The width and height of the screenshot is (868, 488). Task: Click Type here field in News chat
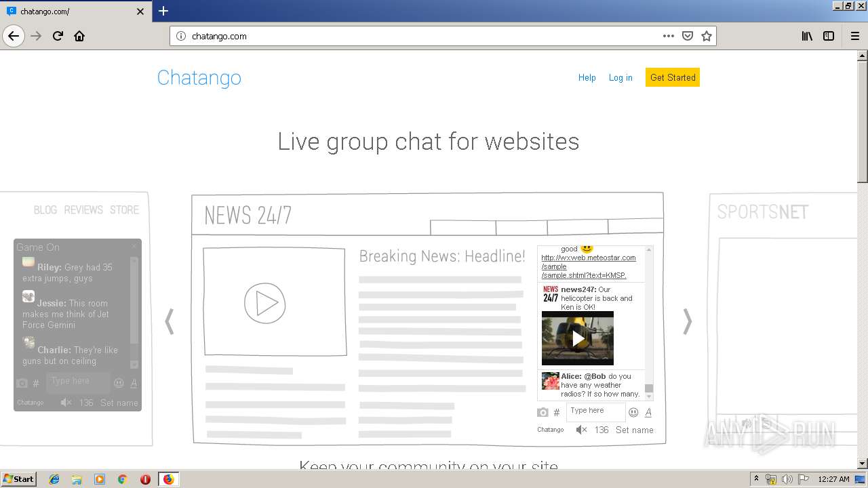point(595,411)
